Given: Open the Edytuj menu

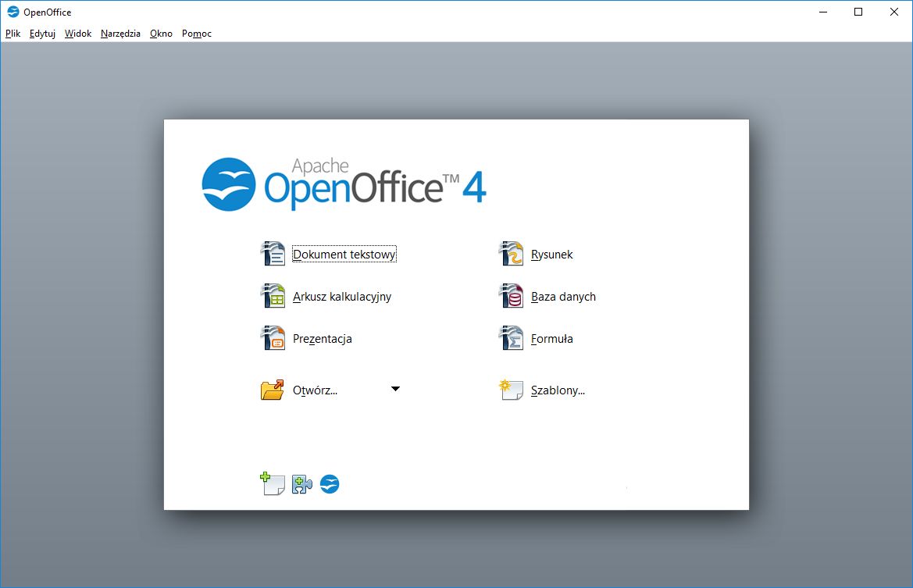Looking at the screenshot, I should pos(42,34).
